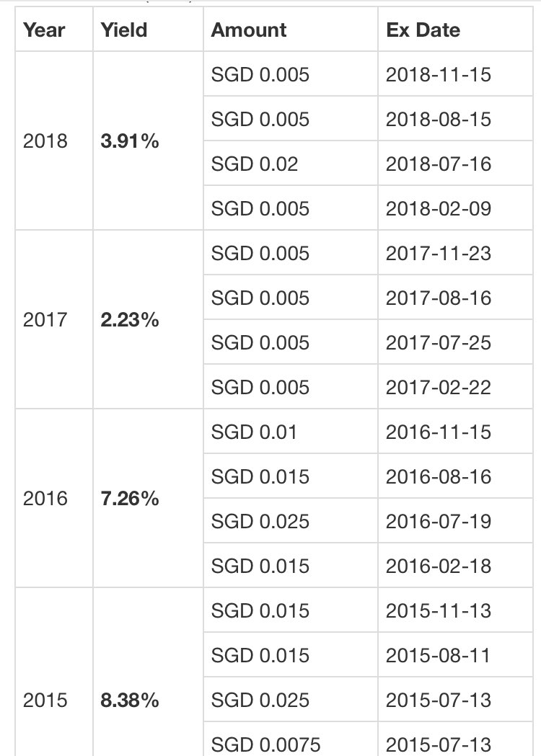Image resolution: width=541 pixels, height=756 pixels.
Task: Click the 2.23% yield value
Action: tap(130, 320)
